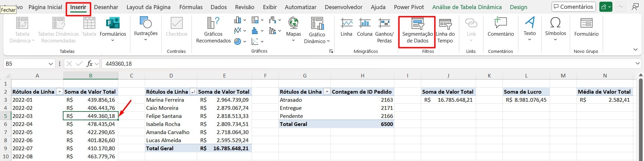Screen dimensions: 644x161
Task: Insert a Linha sparkline
Action: pos(346,24)
